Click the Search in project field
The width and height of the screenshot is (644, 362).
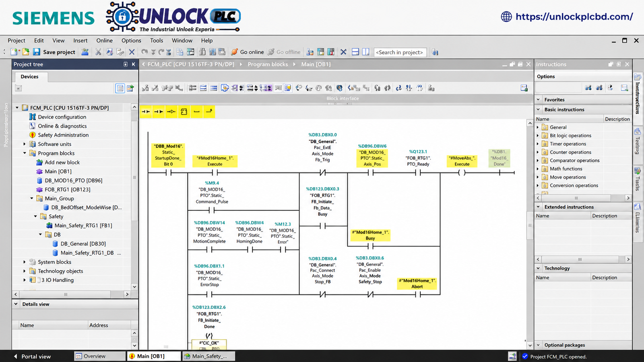pos(400,52)
